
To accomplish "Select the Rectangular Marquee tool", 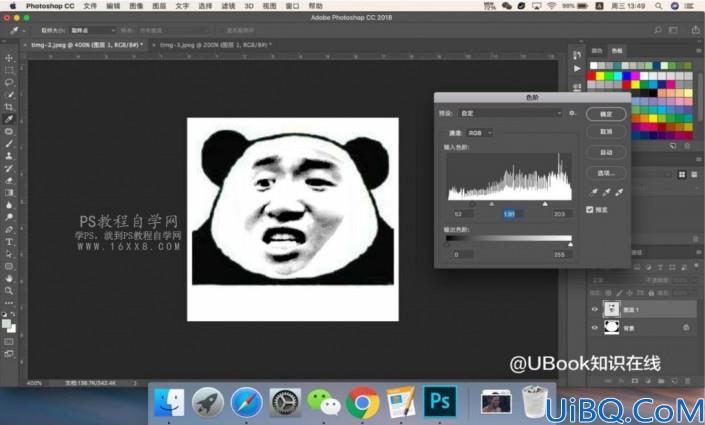I will (x=9, y=70).
